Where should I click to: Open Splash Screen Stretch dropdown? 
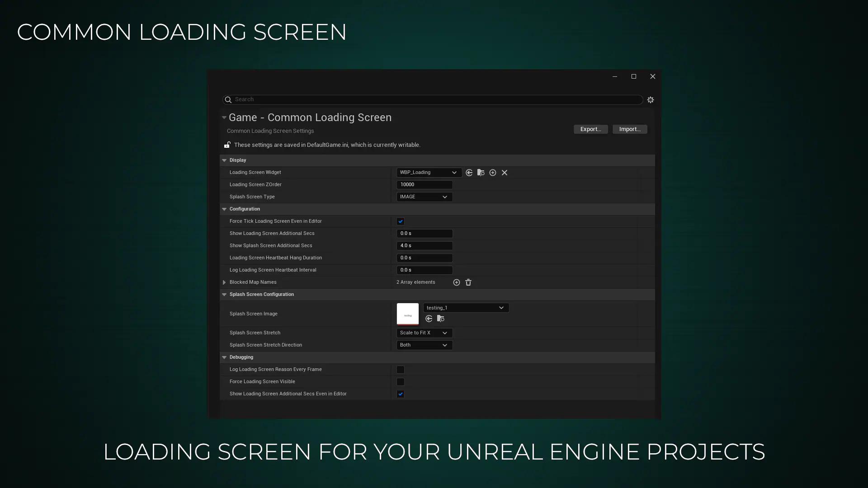coord(424,333)
